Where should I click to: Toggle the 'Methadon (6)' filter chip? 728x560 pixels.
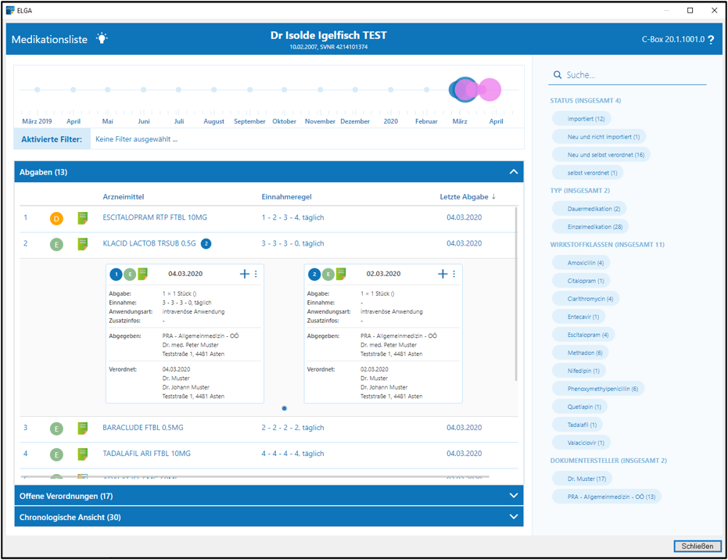[x=580, y=353]
